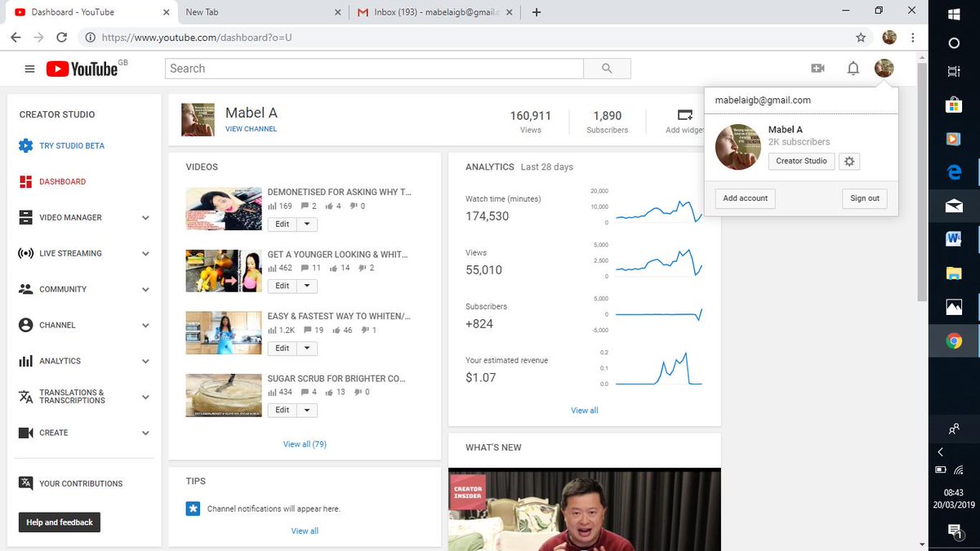
Task: Click the account avatar in the header
Action: click(x=884, y=69)
